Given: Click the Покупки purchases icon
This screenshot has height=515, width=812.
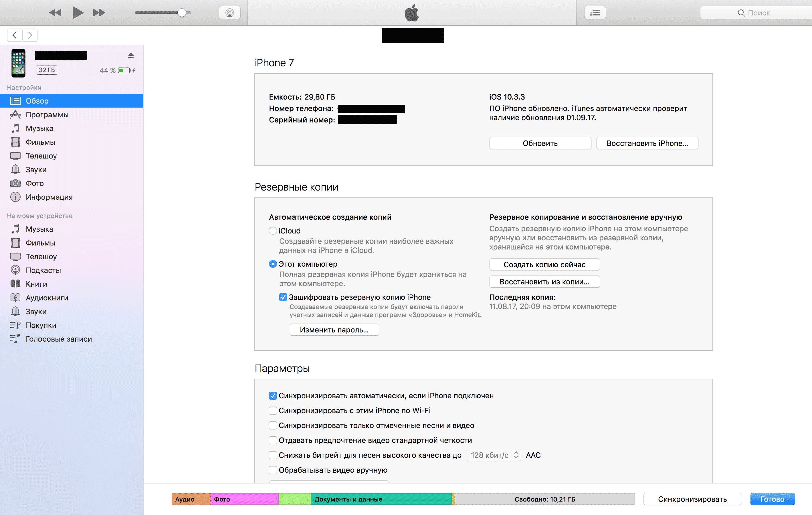Looking at the screenshot, I should click(15, 325).
